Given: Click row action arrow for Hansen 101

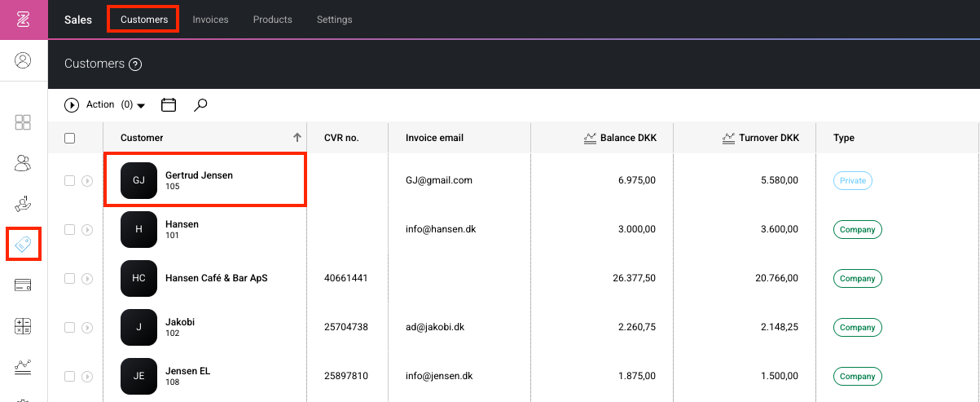Looking at the screenshot, I should click(x=87, y=230).
